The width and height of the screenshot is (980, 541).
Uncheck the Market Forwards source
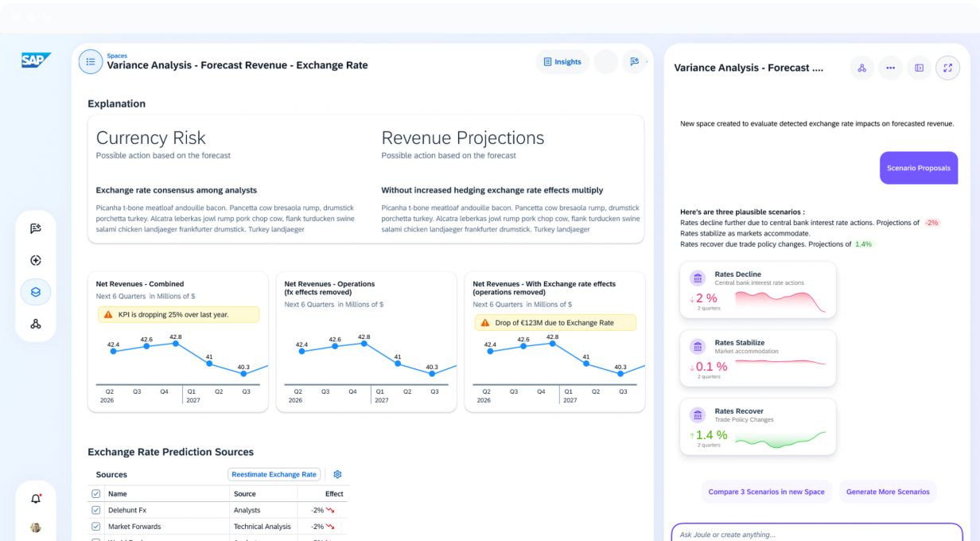(x=96, y=526)
